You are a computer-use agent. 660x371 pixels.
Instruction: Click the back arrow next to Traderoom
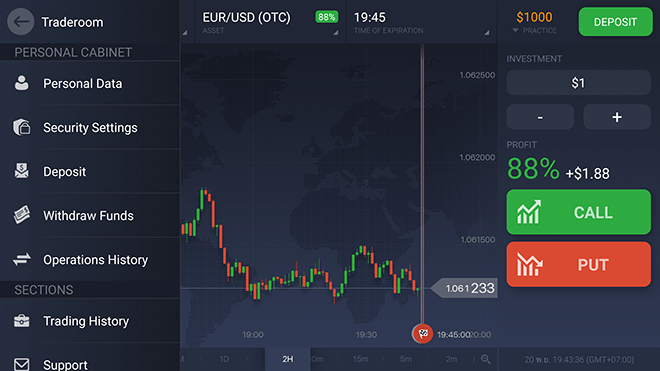(21, 21)
